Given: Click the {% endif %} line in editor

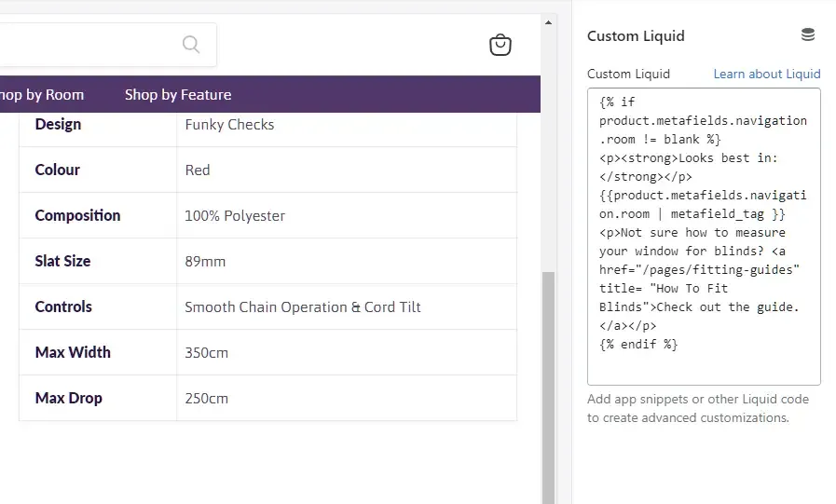Looking at the screenshot, I should (638, 344).
